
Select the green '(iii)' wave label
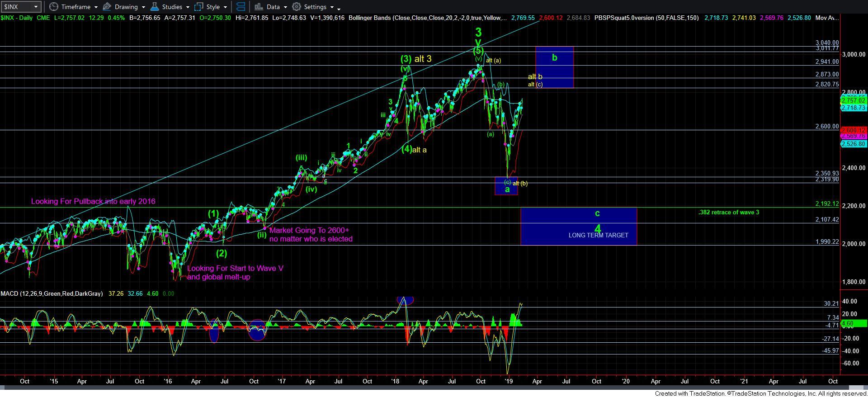point(301,157)
